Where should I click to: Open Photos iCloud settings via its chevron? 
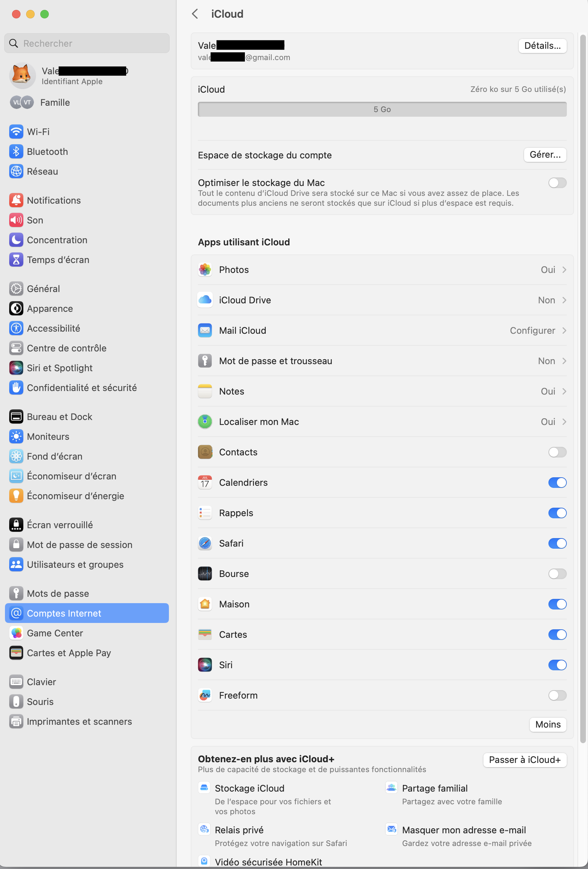[564, 270]
